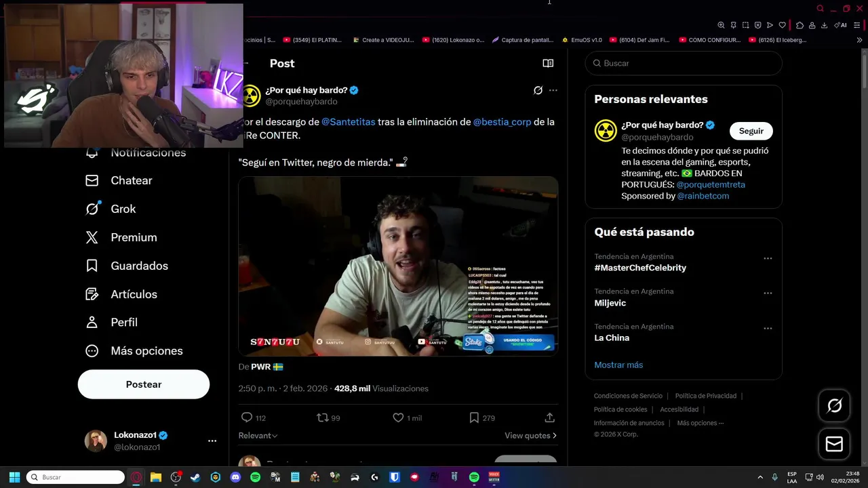Click the send arrow icon in toolbar
This screenshot has width=868, height=488.
point(770,25)
